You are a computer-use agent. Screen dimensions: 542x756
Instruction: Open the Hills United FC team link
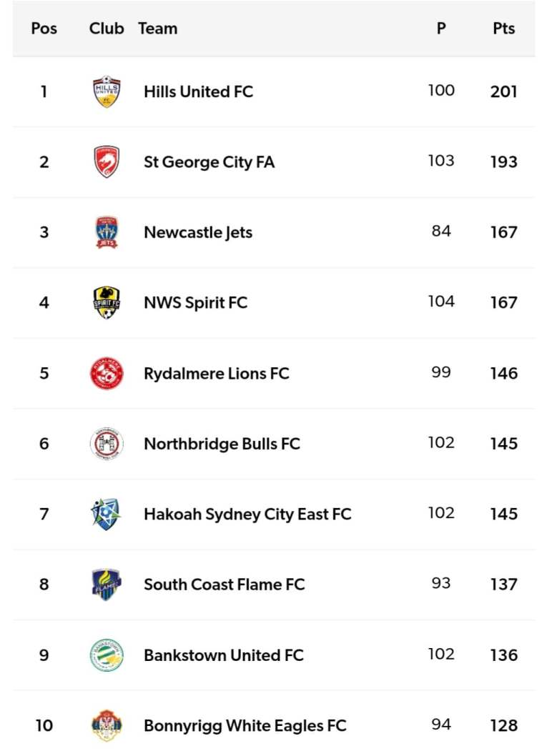coord(198,91)
